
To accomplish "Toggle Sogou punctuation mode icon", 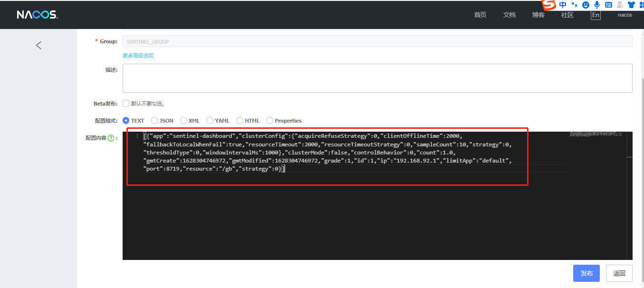I will [x=574, y=5].
